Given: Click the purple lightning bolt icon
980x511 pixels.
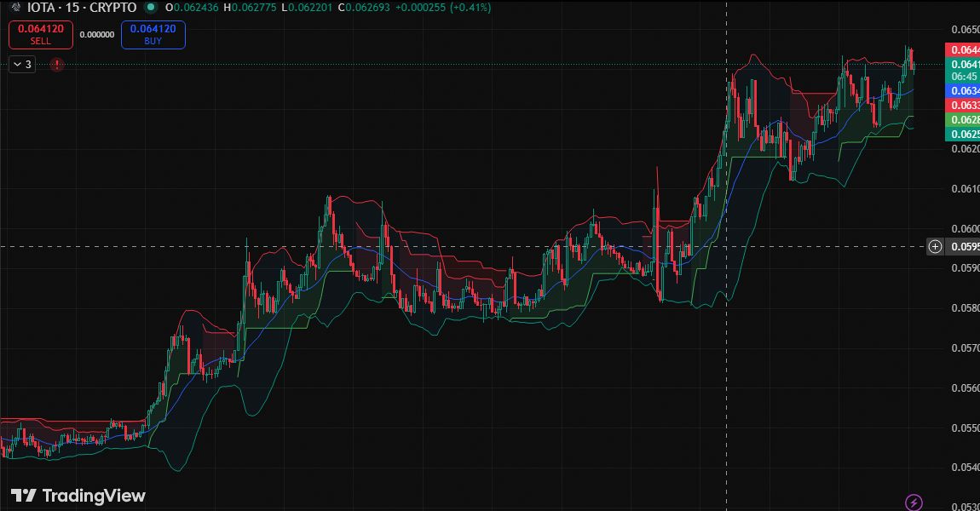Looking at the screenshot, I should [914, 502].
